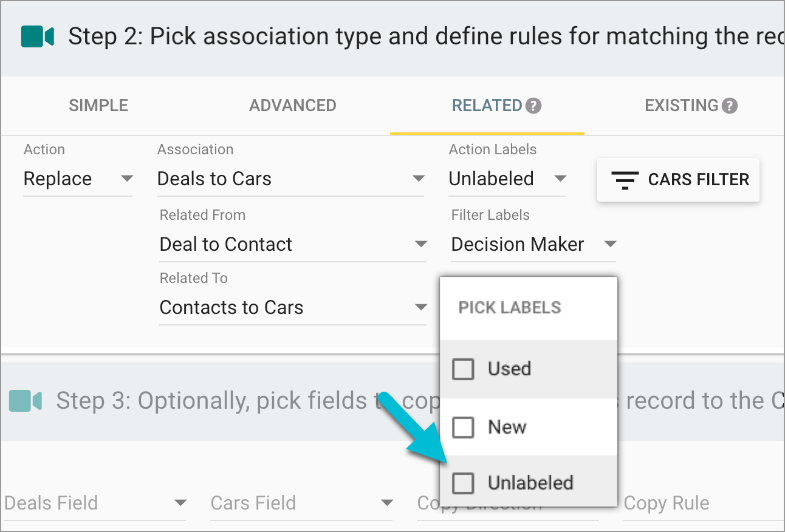The image size is (785, 532).
Task: Check the Unlabeled label checkbox
Action: (x=463, y=483)
